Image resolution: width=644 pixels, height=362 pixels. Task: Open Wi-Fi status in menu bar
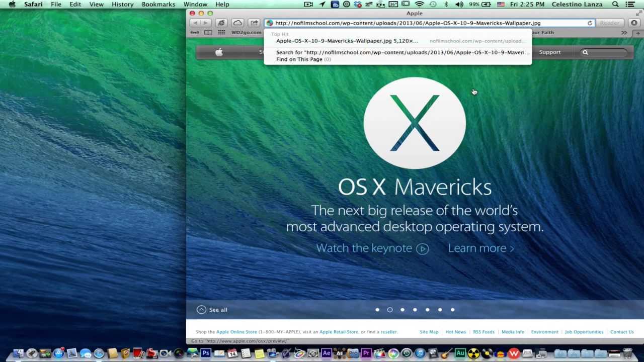coord(419,5)
